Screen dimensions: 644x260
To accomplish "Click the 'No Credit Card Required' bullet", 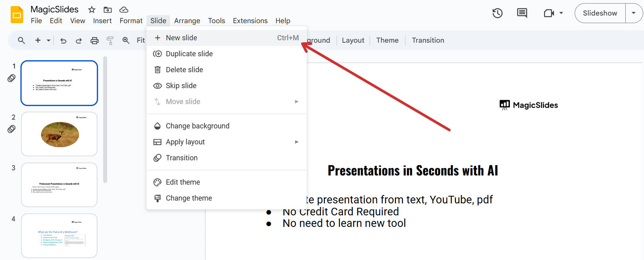I will [x=341, y=211].
